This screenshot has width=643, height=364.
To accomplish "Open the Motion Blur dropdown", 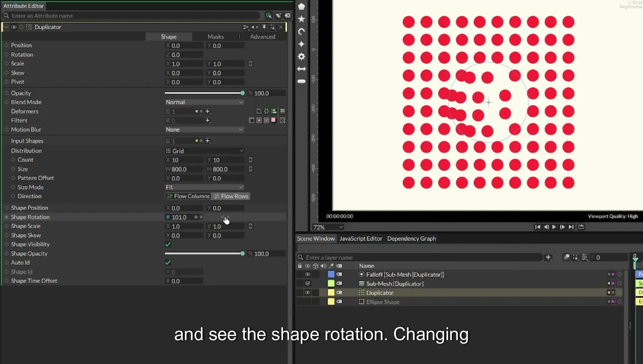I will pyautogui.click(x=204, y=129).
